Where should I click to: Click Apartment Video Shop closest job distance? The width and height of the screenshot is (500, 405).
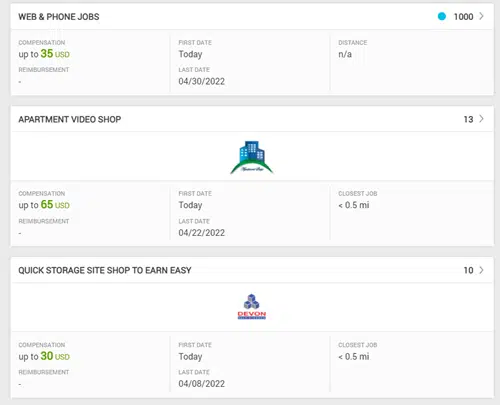(354, 205)
